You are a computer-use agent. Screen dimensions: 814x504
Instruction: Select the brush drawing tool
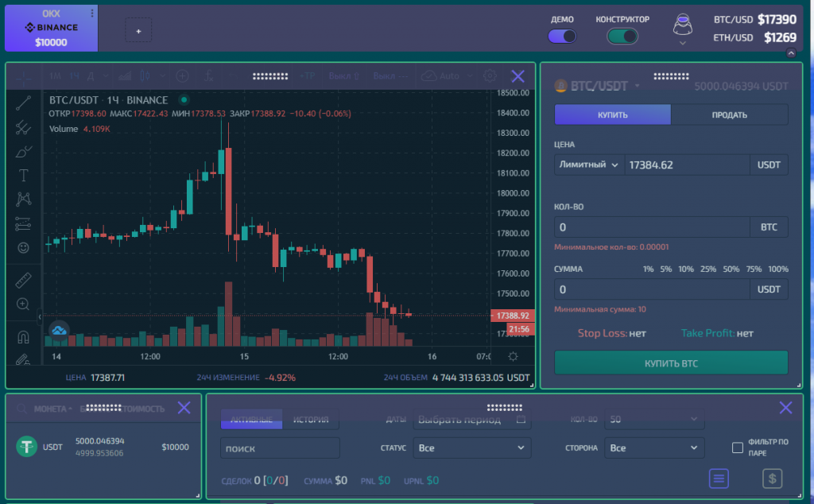tap(23, 152)
